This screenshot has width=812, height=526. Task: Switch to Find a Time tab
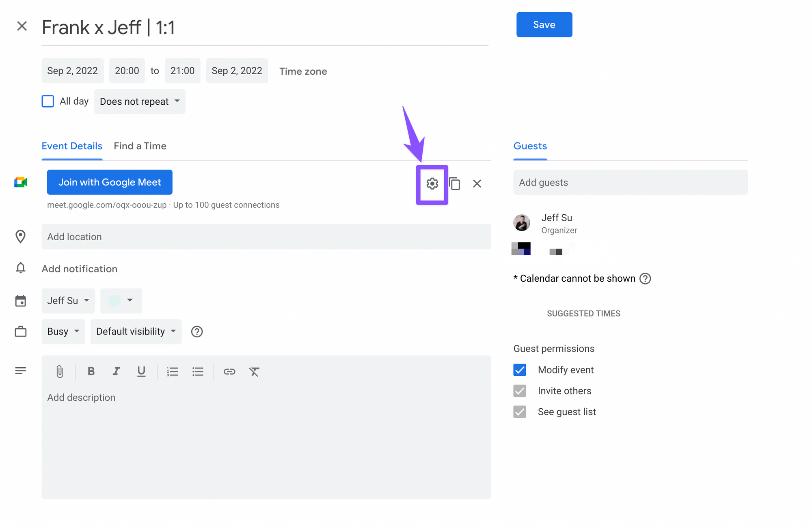(x=140, y=146)
